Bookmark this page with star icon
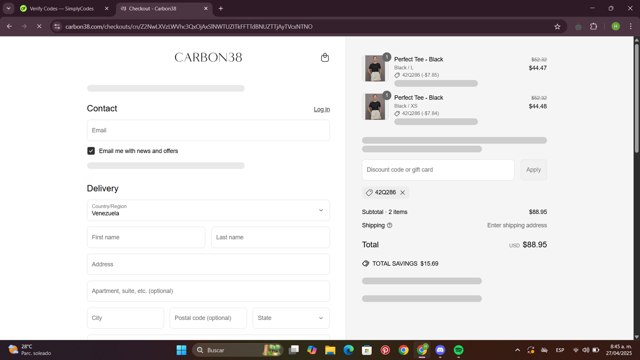The width and height of the screenshot is (640, 360). (557, 27)
